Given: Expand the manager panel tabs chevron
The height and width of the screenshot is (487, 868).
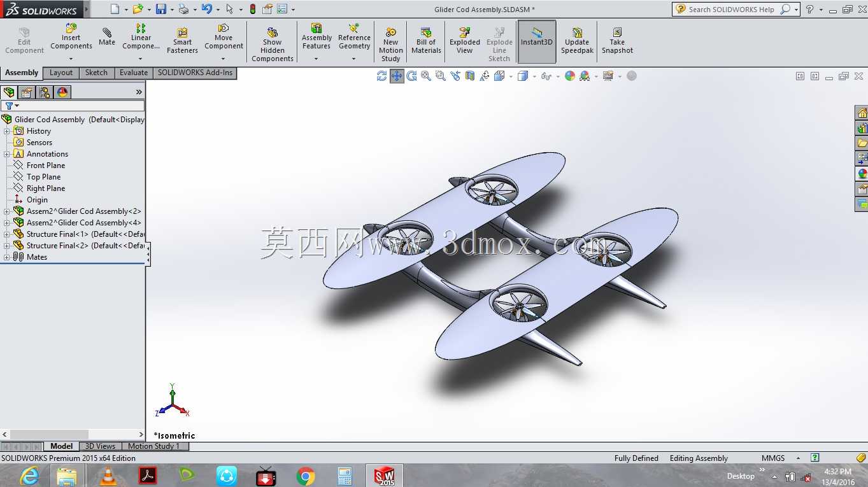Looking at the screenshot, I should (139, 92).
